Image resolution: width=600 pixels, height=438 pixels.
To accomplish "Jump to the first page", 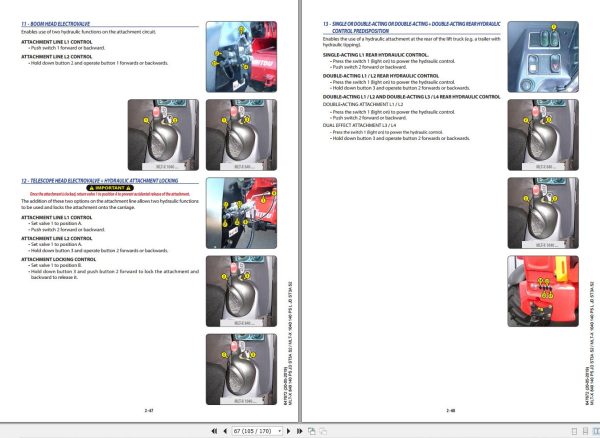I will pos(214,431).
